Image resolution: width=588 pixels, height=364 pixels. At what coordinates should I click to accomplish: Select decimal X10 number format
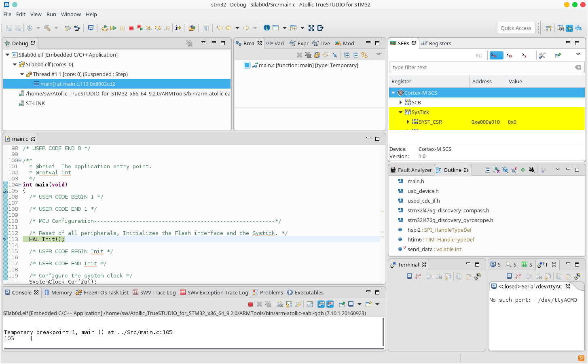tap(509, 55)
